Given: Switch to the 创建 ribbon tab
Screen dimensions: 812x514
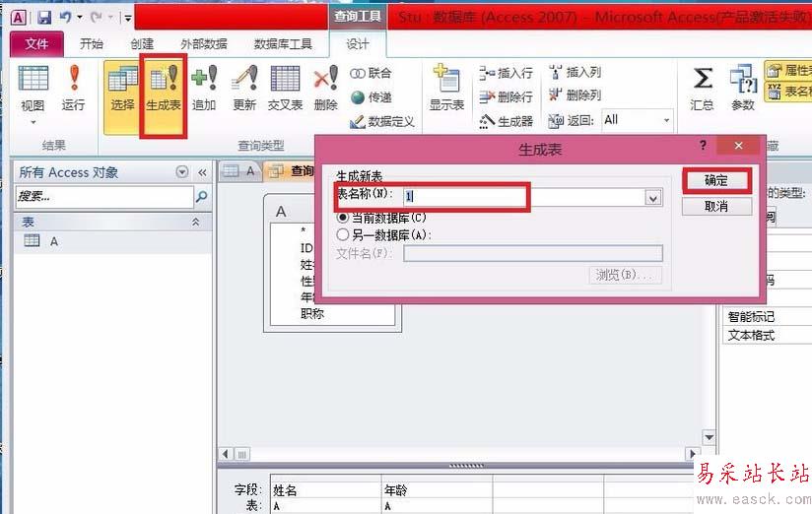Looking at the screenshot, I should (143, 44).
